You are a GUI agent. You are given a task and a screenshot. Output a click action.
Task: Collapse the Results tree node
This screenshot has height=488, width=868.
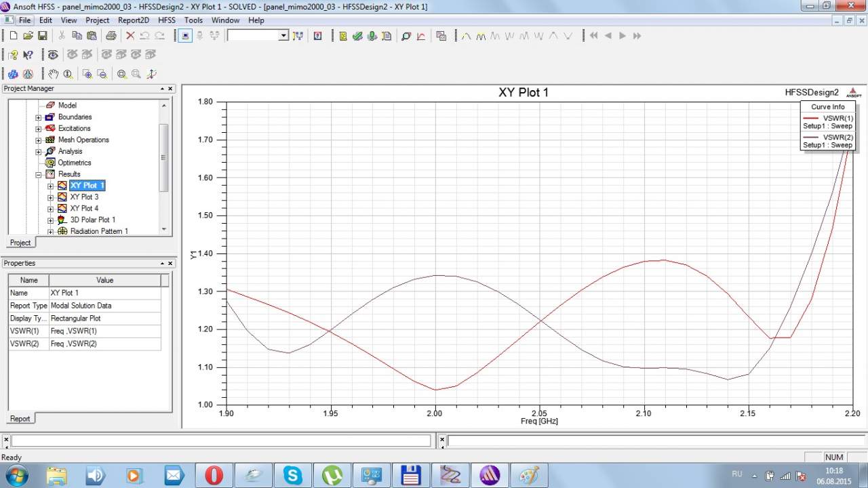click(39, 174)
